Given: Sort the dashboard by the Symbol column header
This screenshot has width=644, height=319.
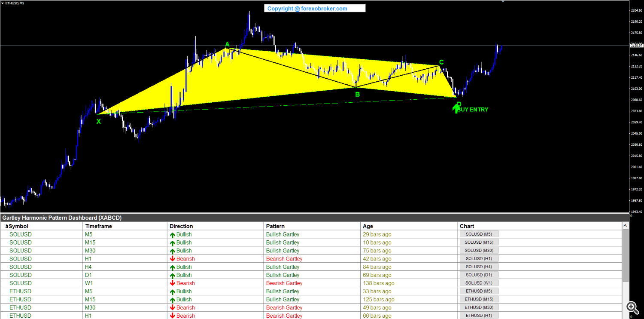Looking at the screenshot, I should coord(42,226).
